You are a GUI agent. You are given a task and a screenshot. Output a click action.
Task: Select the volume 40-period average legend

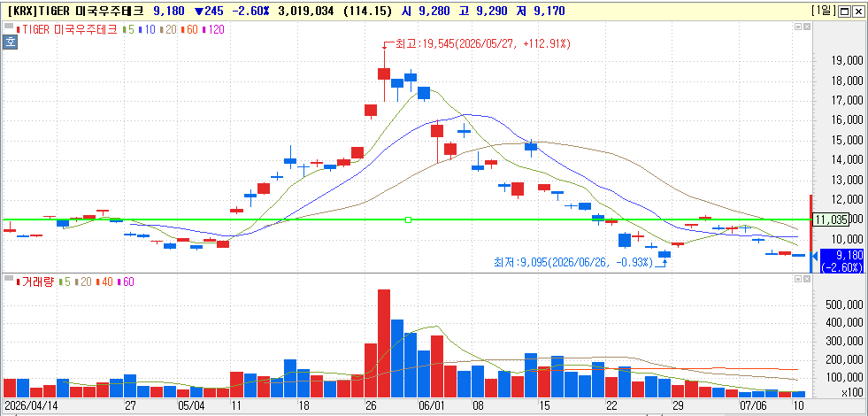click(105, 281)
